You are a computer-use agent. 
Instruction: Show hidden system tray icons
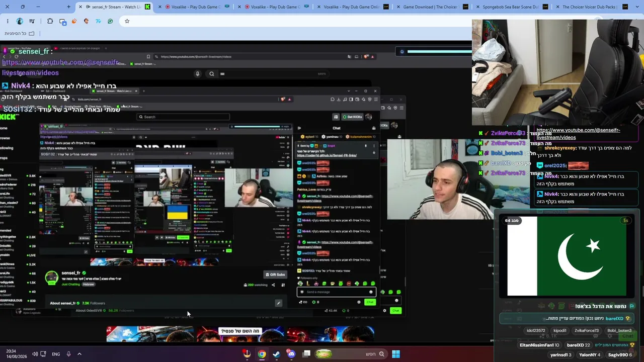[79, 354]
